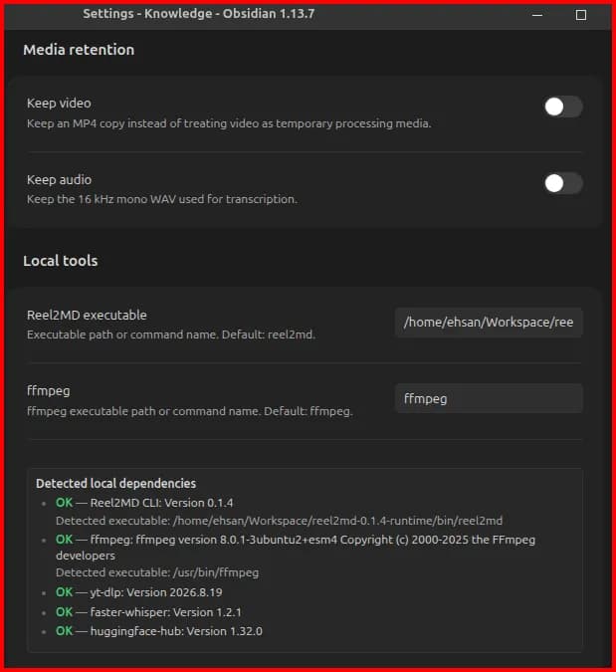Image resolution: width=616 pixels, height=672 pixels.
Task: Maximize the Obsidian settings window
Action: click(x=581, y=15)
